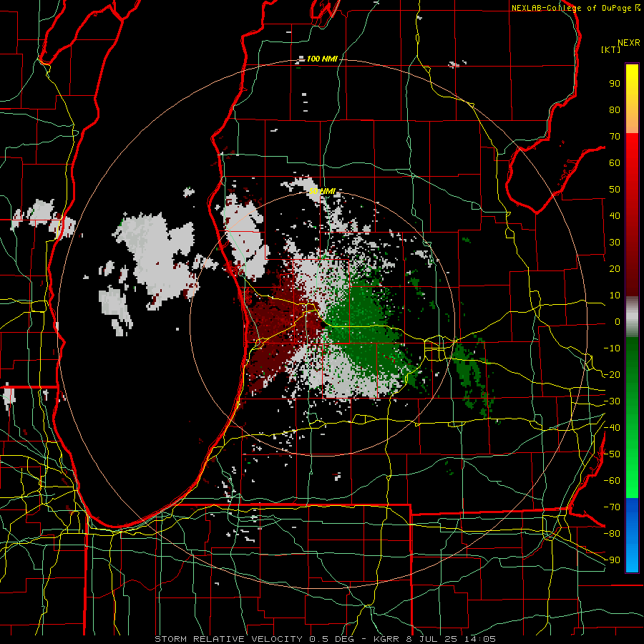Click the NEXLAB-College of DuPage credit text
The image size is (644, 644).
571,8
